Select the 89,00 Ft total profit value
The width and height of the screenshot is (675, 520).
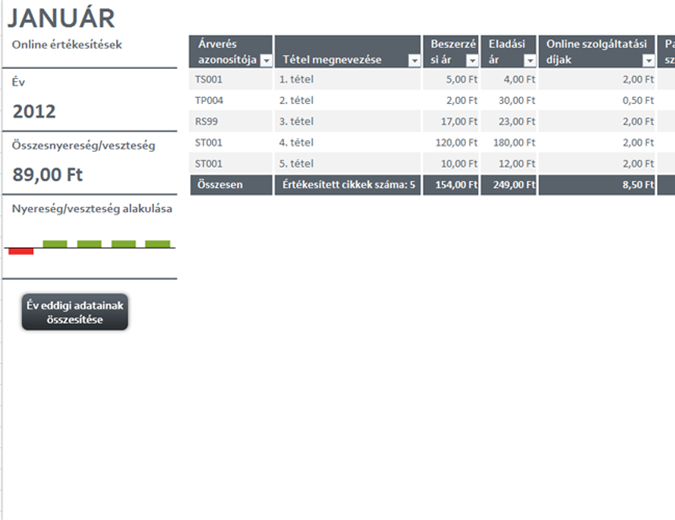(47, 175)
